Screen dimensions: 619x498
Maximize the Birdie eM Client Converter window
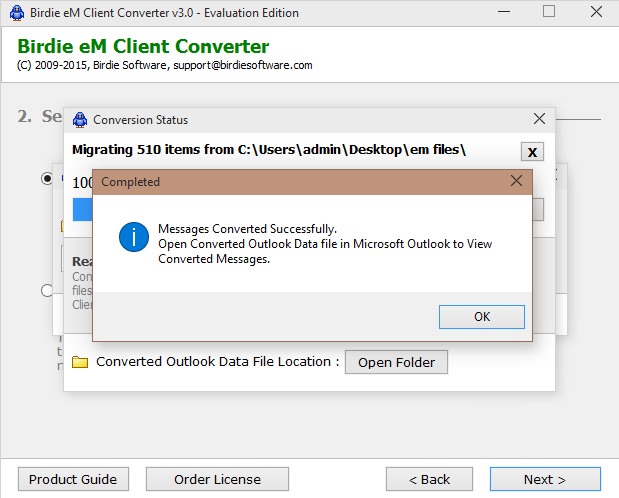(549, 11)
